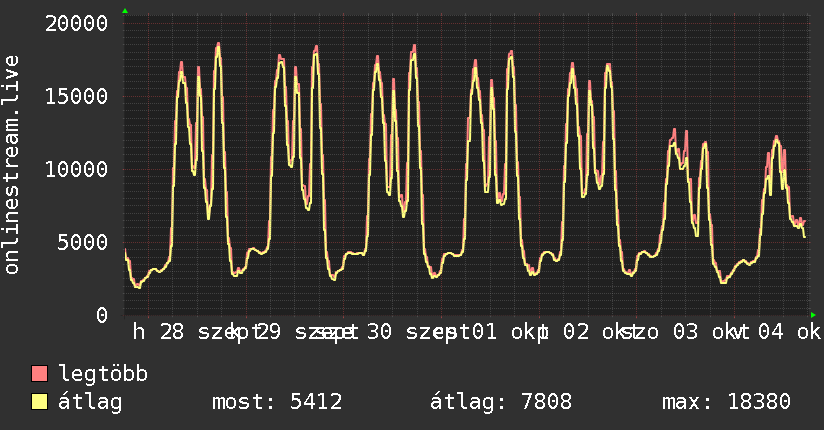Click the 10000 y-axis label
The image size is (824, 430).
(76, 169)
